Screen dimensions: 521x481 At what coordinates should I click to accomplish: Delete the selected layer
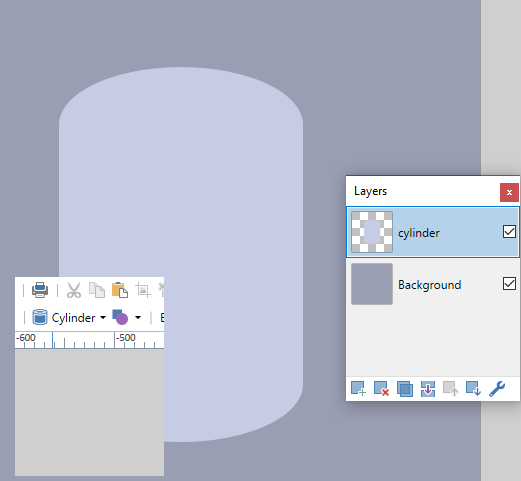click(381, 389)
